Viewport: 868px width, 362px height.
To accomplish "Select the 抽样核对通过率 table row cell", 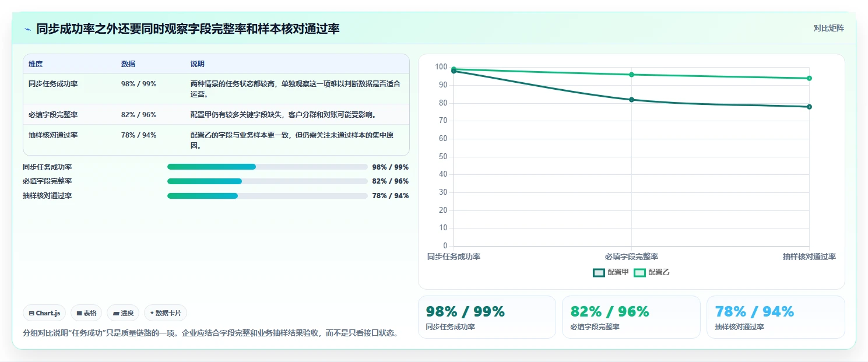I will click(53, 135).
